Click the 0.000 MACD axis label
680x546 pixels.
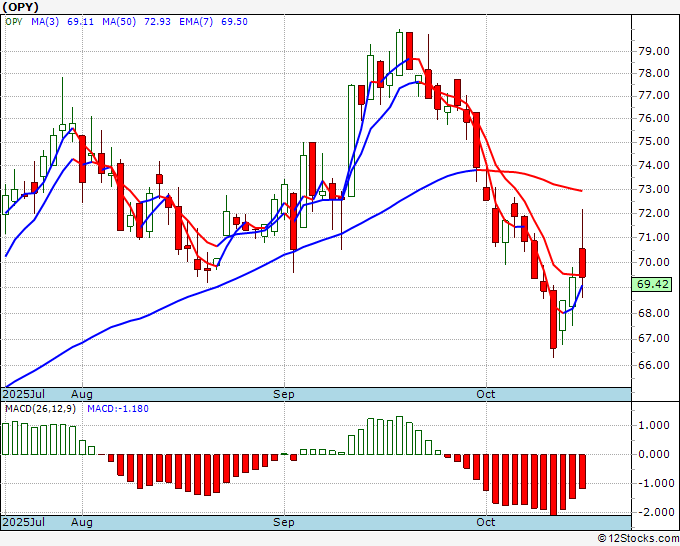tap(654, 454)
